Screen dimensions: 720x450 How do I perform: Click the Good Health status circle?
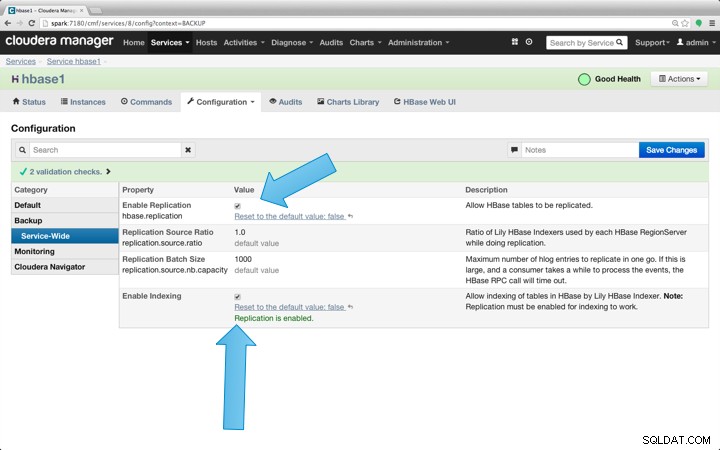(x=584, y=79)
